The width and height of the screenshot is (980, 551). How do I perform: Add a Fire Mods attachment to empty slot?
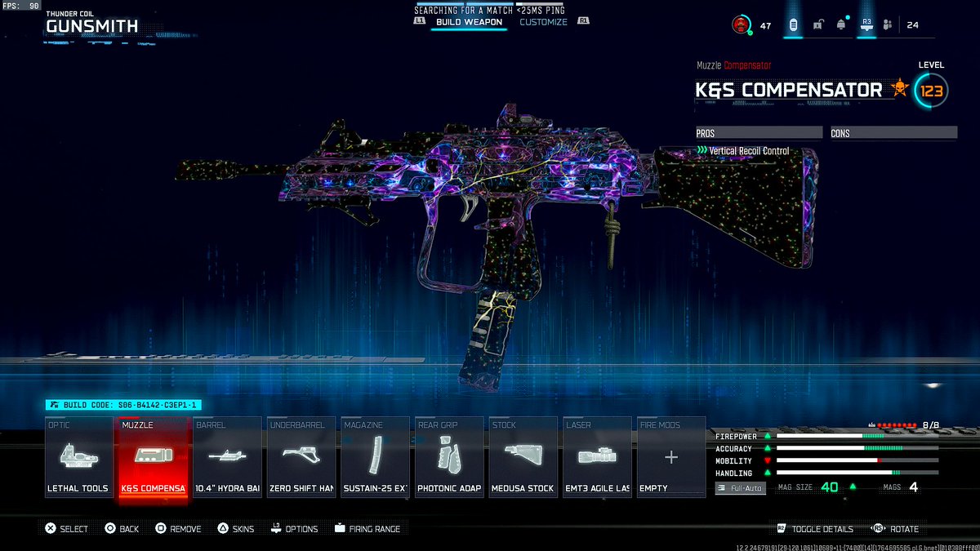click(x=671, y=457)
